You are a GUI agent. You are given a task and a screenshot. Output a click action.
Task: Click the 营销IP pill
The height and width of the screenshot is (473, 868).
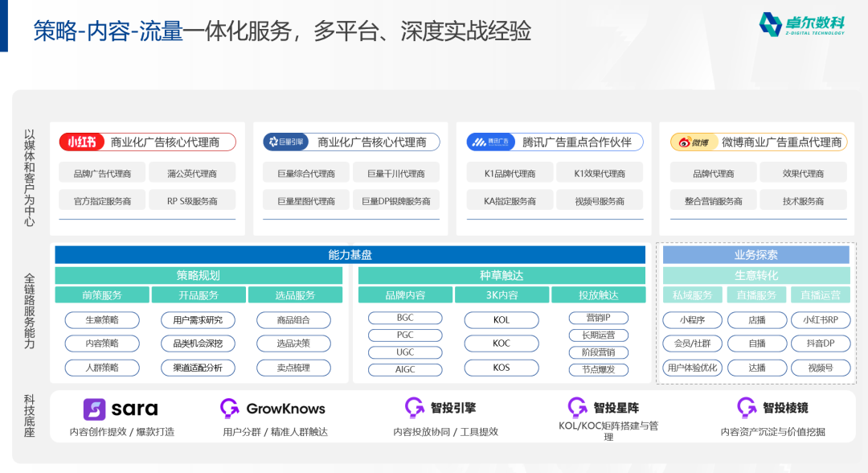(x=599, y=318)
